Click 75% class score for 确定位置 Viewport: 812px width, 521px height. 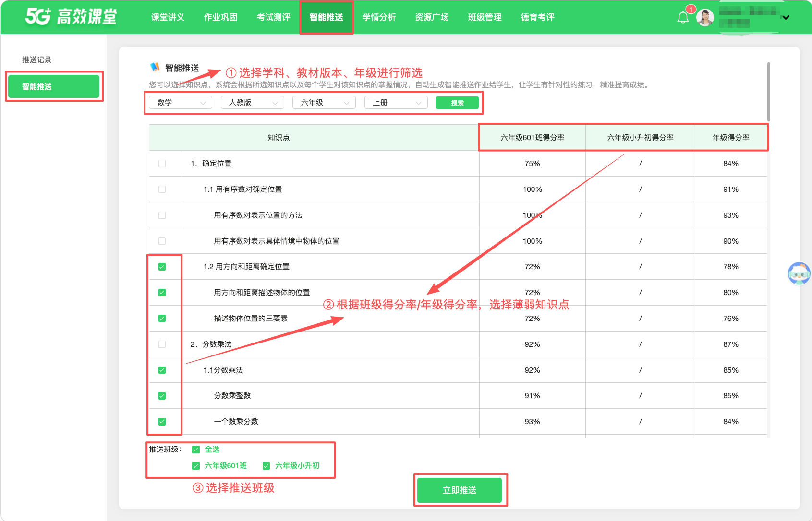(532, 164)
